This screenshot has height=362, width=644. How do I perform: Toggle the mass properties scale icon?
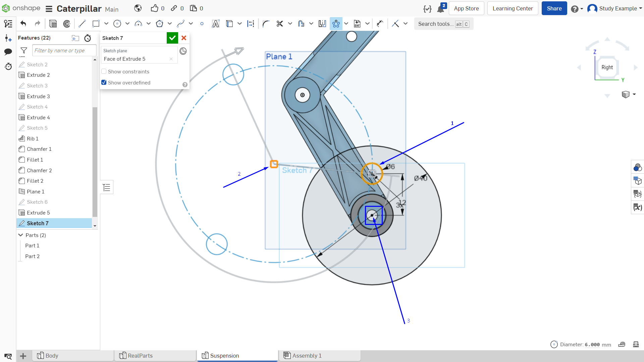point(636,344)
